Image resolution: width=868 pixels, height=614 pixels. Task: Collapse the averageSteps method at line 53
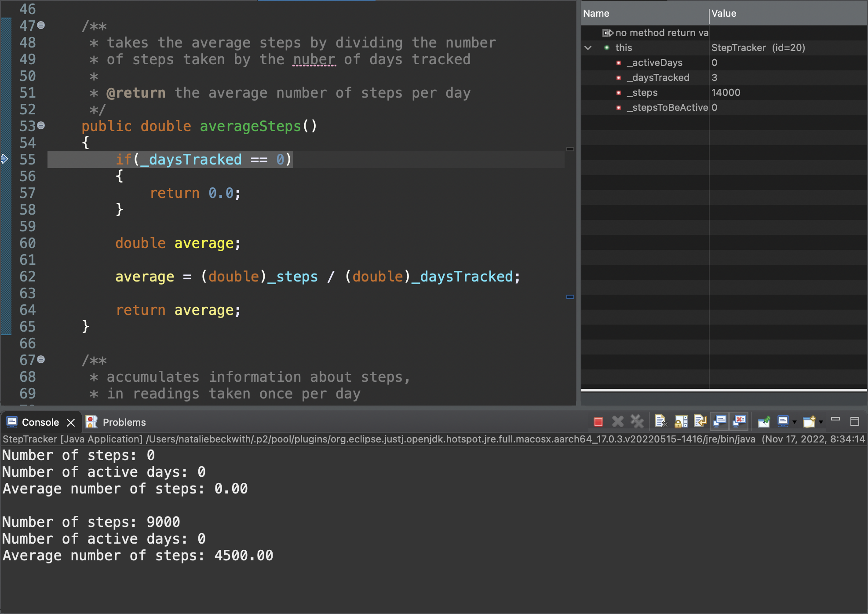pos(41,126)
